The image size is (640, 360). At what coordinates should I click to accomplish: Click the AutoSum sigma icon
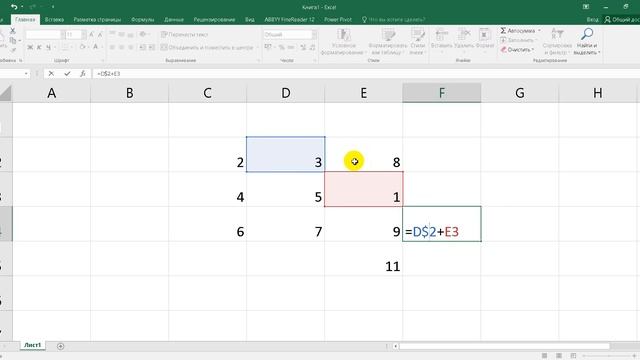pos(503,31)
